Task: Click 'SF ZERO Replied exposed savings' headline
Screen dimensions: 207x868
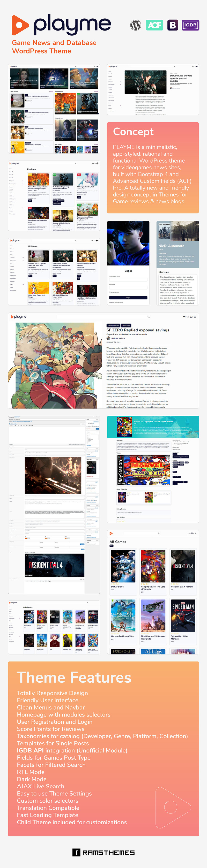Action: [x=138, y=330]
